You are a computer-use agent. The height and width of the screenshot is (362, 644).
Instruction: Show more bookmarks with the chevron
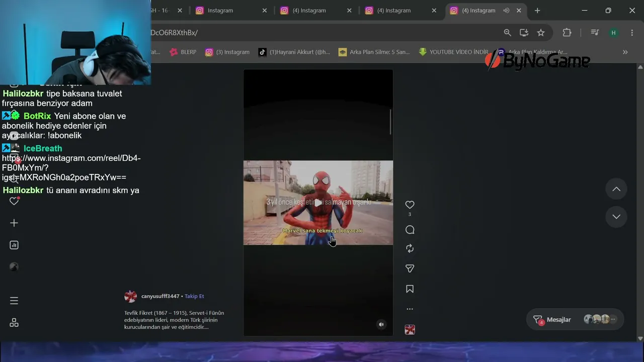(x=625, y=52)
